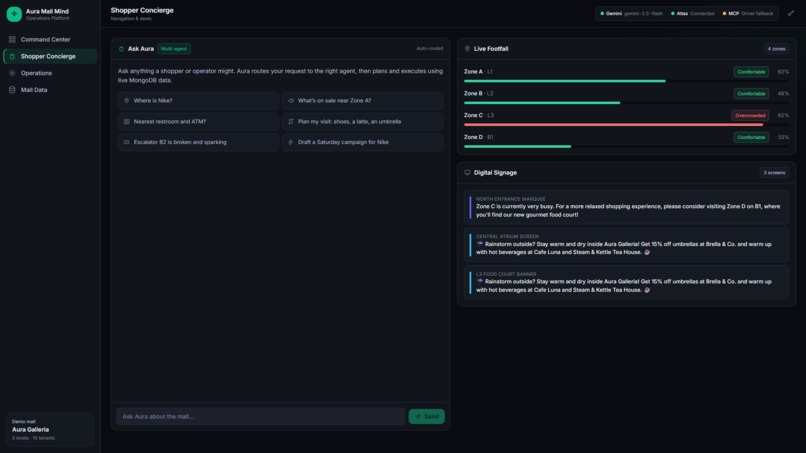Click the Atlas Connected status indicator

(x=692, y=14)
